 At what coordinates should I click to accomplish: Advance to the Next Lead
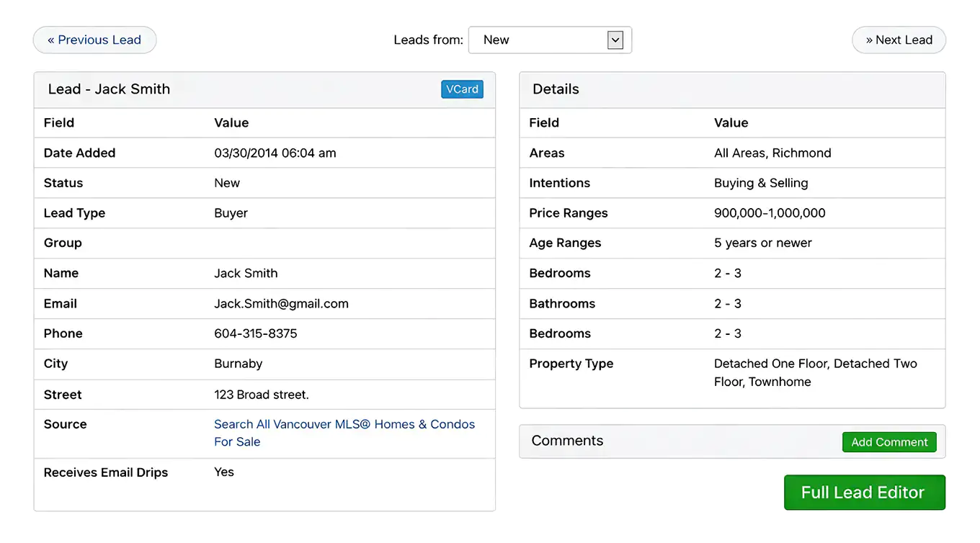point(899,40)
